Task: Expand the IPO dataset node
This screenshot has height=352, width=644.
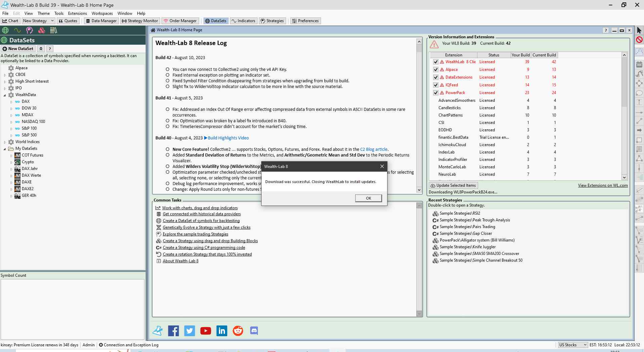Action: coord(5,88)
